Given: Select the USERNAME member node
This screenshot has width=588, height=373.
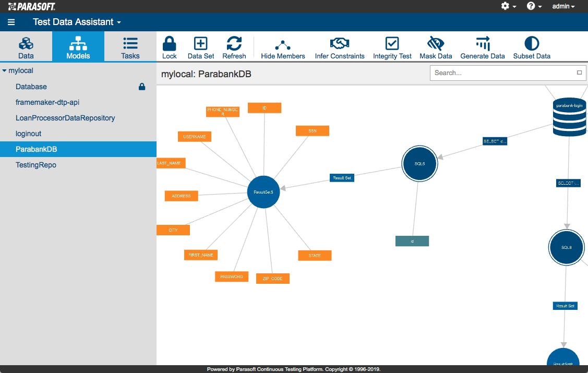Looking at the screenshot, I should (x=194, y=137).
